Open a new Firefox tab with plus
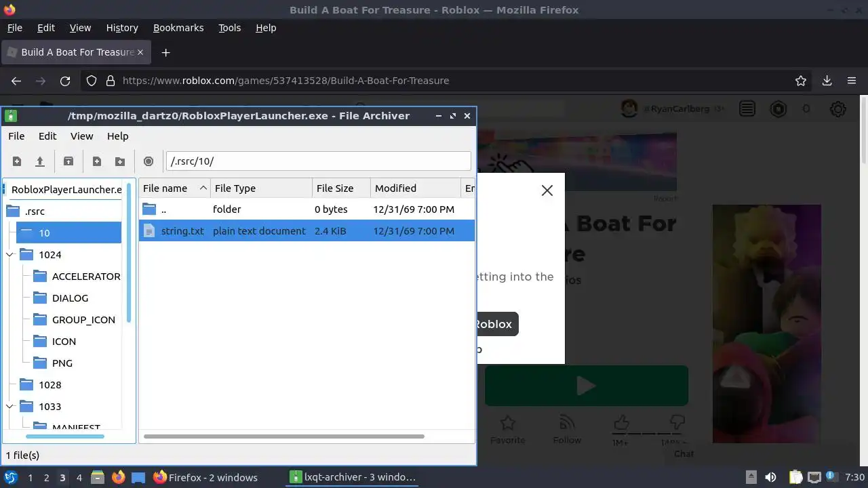The height and width of the screenshot is (488, 868). 165,52
